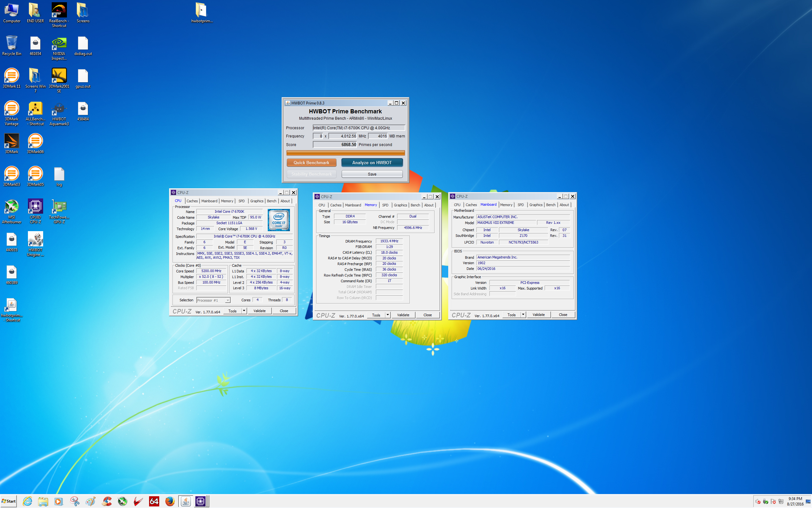Open the 3DMark 11 desktop icon
Viewport: 812px width, 508px height.
pyautogui.click(x=11, y=78)
